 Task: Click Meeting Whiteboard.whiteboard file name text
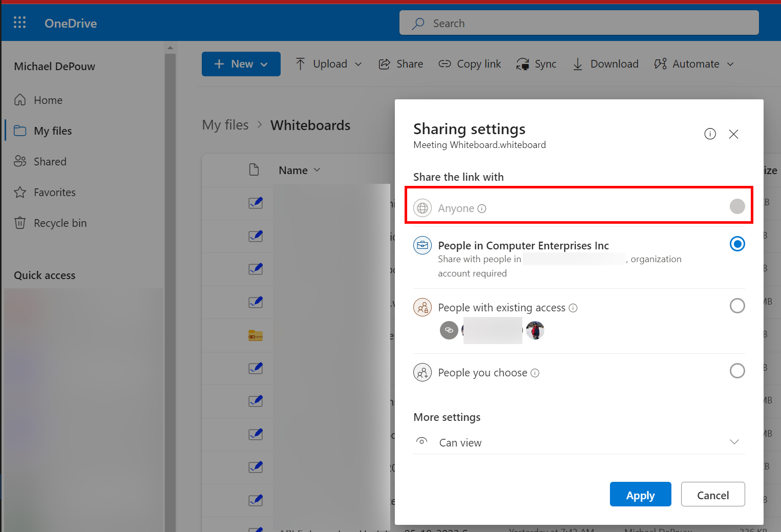pyautogui.click(x=479, y=145)
